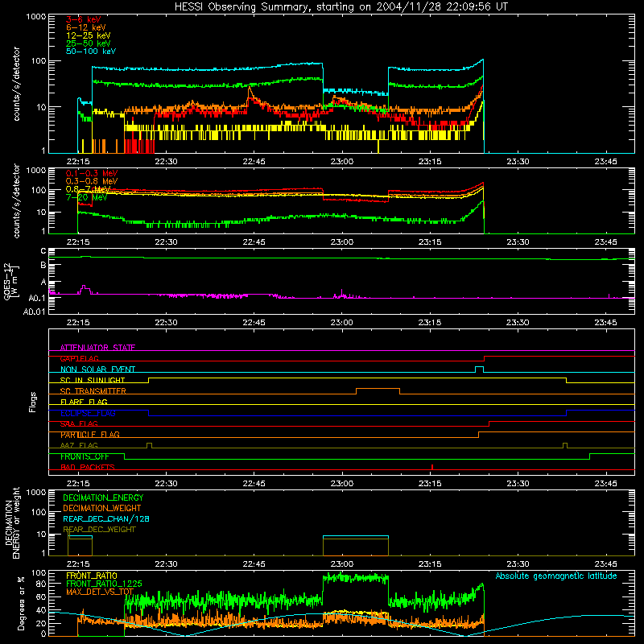Select the green 25-50 keV legend label
This screenshot has width=644, height=644.
click(x=89, y=43)
